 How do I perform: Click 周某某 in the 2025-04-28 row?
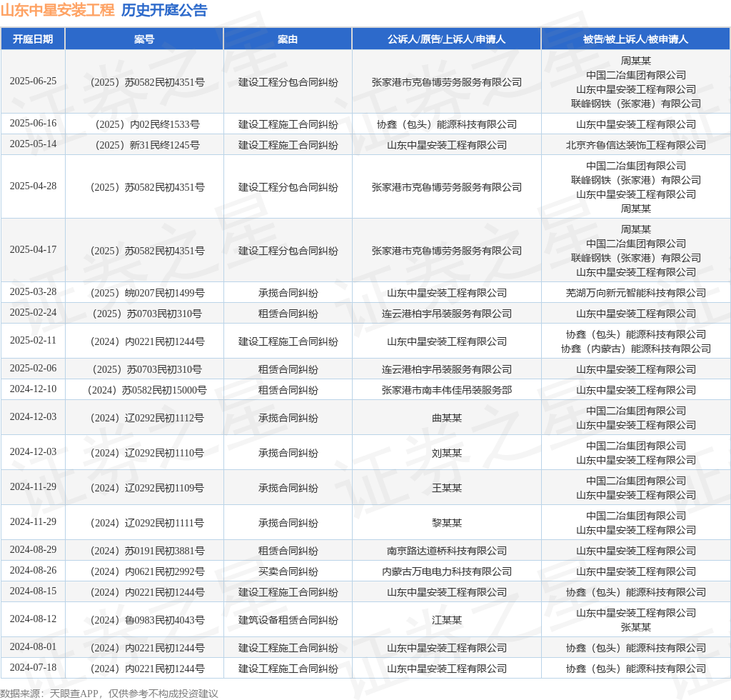pos(635,209)
